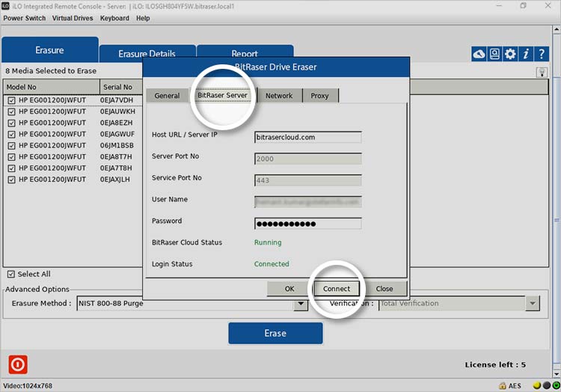The width and height of the screenshot is (561, 392).
Task: Toggle the Select All checkbox
Action: [11, 274]
